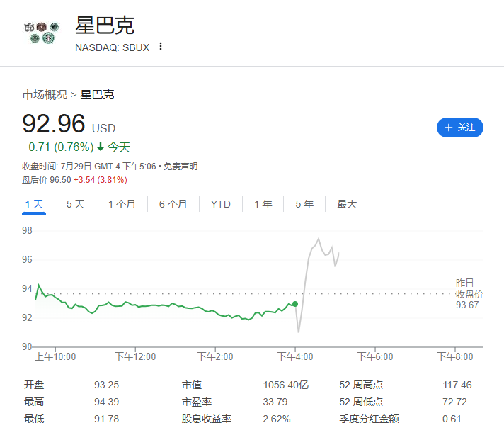504x440 pixels.
Task: Click the 星巴克 breadcrumb text
Action: pyautogui.click(x=97, y=94)
